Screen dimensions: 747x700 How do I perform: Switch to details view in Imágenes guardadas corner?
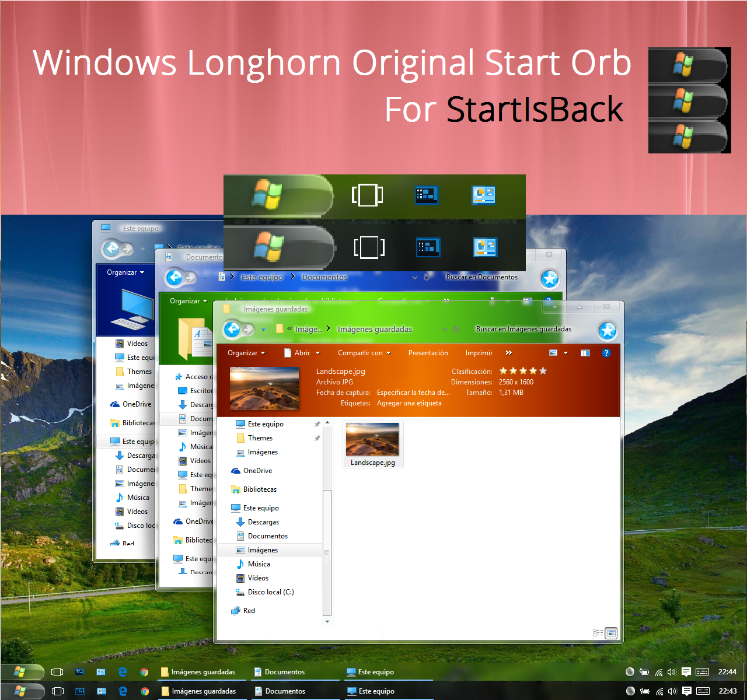598,632
